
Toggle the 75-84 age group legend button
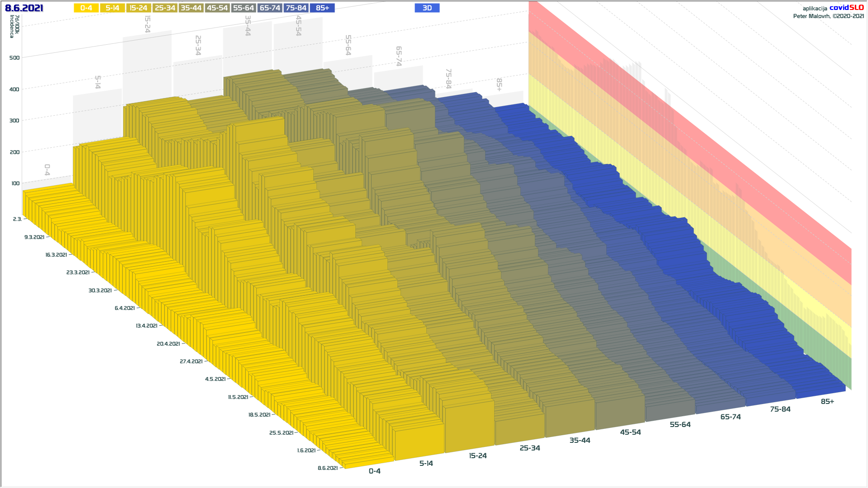pyautogui.click(x=296, y=8)
